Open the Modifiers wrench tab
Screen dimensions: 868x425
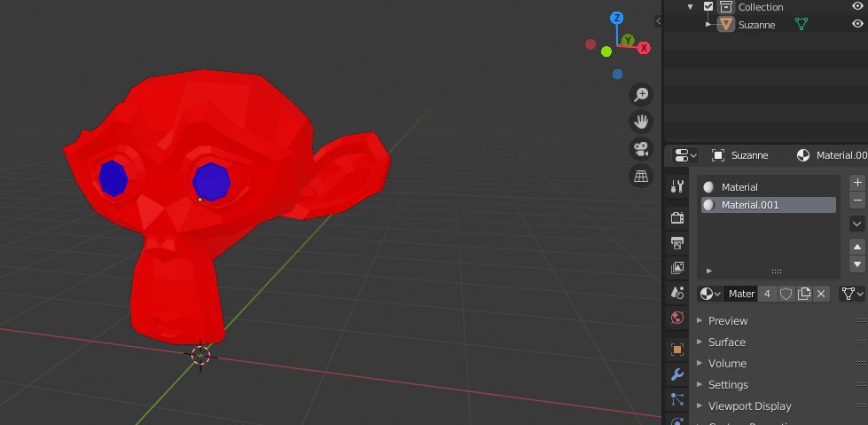coord(677,374)
